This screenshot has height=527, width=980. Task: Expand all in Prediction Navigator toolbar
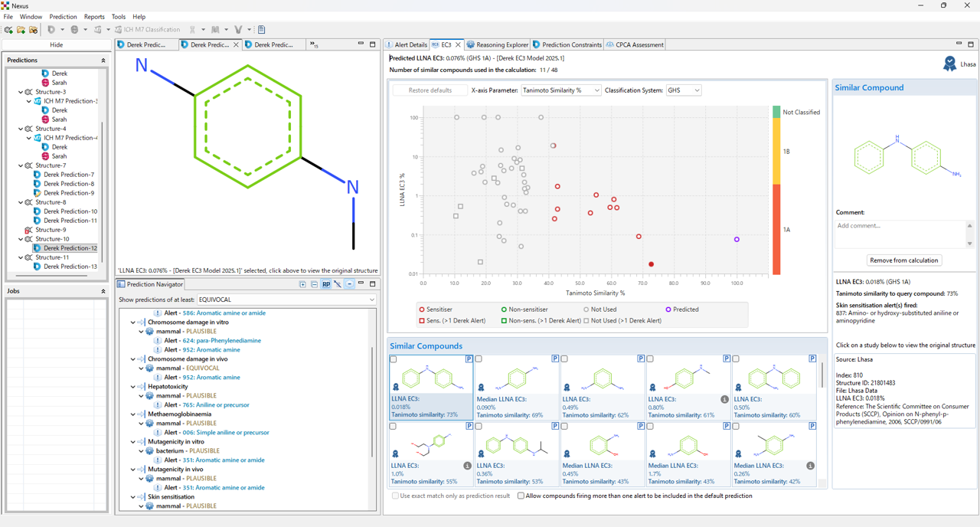pyautogui.click(x=303, y=284)
